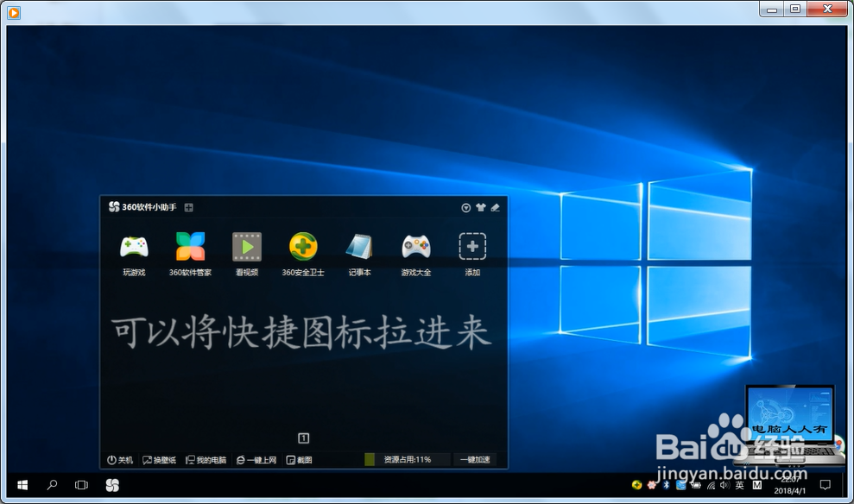Click the 截图 screenshot button
854x504 pixels.
(299, 460)
